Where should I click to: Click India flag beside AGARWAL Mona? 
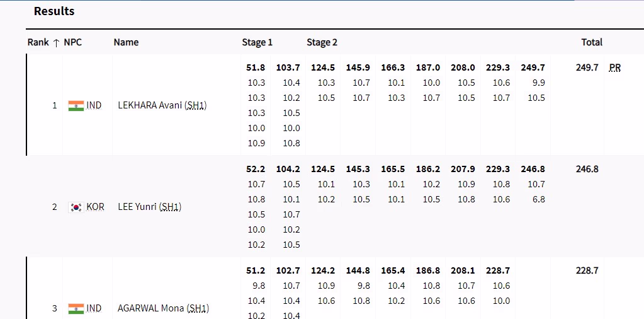tap(76, 308)
